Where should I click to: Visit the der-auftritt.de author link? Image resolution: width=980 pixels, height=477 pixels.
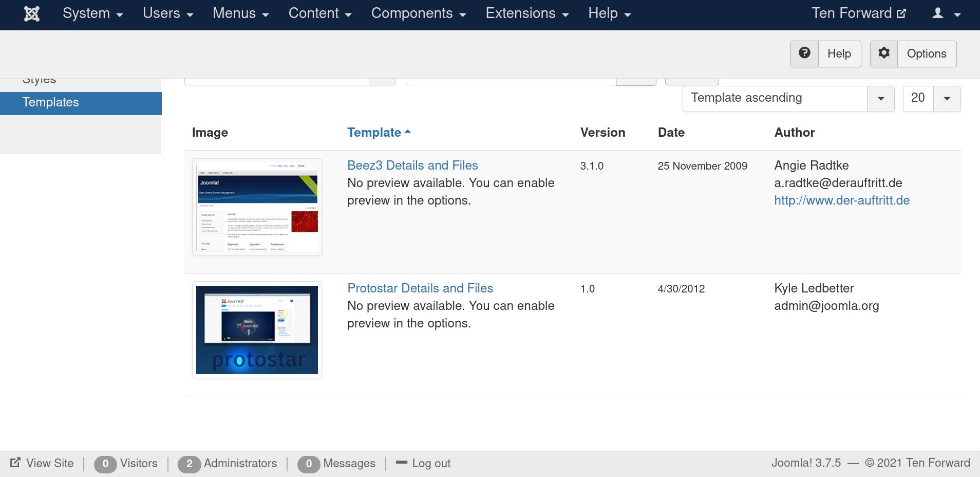(841, 200)
